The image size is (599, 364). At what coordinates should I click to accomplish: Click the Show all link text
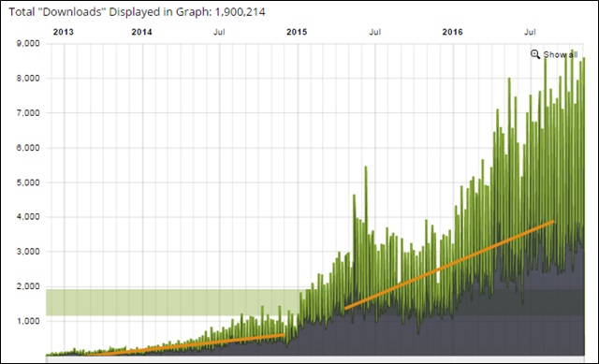[x=561, y=54]
